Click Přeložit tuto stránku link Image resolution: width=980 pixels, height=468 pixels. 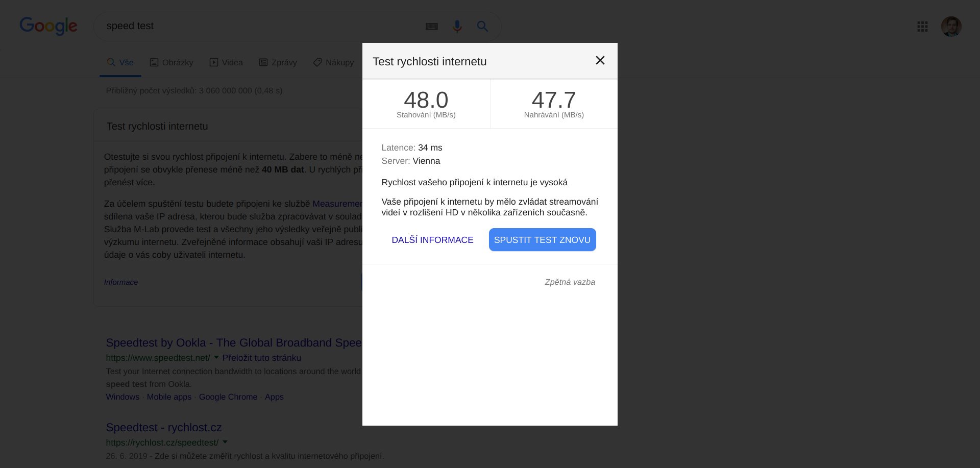(262, 358)
